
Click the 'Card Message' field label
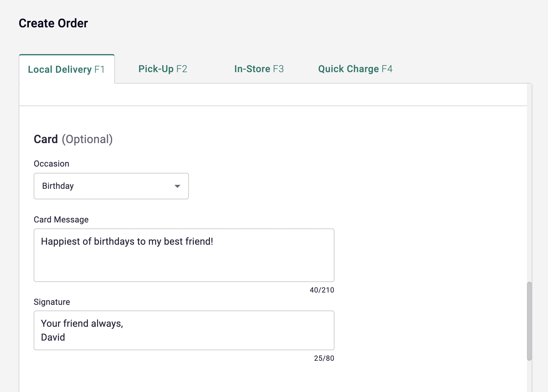click(61, 219)
